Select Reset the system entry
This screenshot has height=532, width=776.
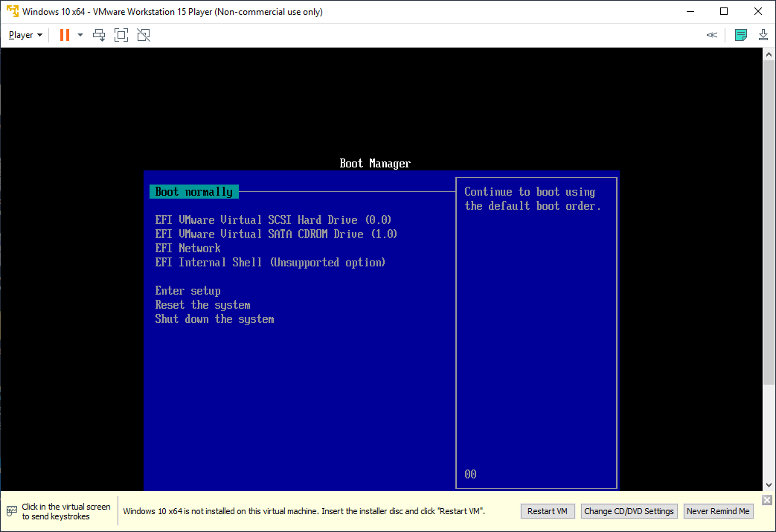tap(203, 305)
